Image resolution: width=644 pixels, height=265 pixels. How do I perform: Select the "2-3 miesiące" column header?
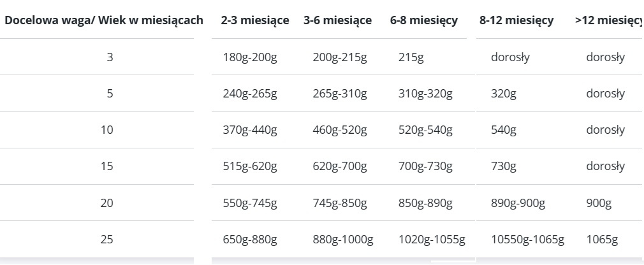pos(254,20)
